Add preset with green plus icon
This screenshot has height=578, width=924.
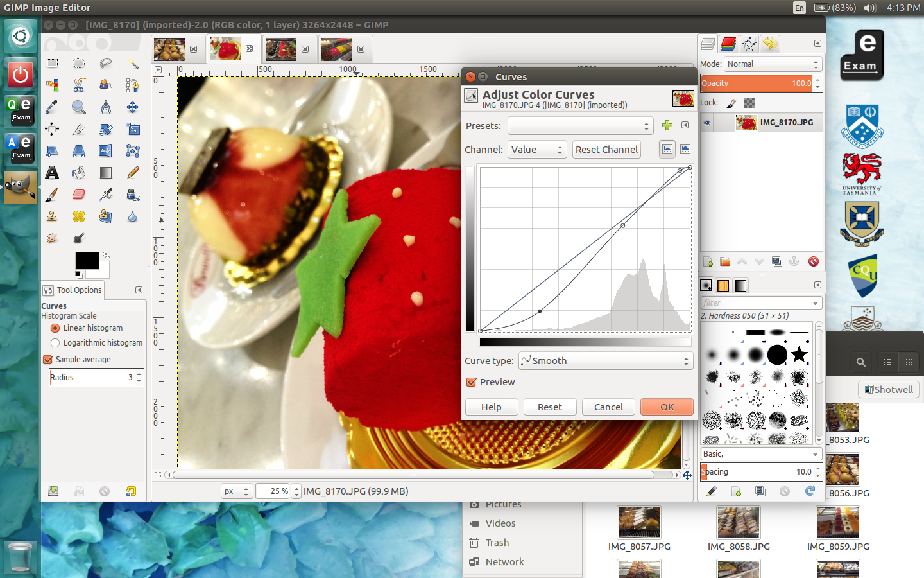click(667, 125)
